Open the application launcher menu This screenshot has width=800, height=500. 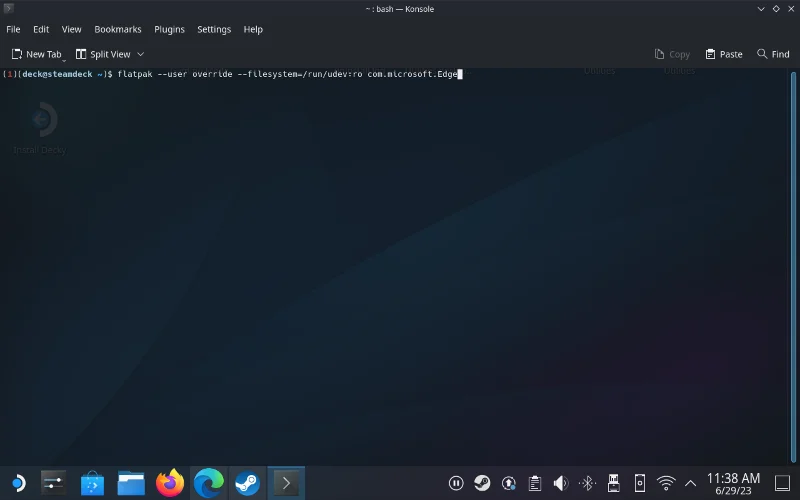[16, 483]
